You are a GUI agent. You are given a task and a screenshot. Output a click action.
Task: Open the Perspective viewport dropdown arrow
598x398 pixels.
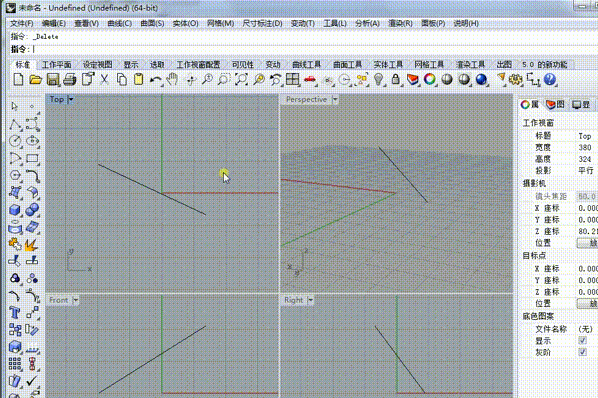click(335, 100)
